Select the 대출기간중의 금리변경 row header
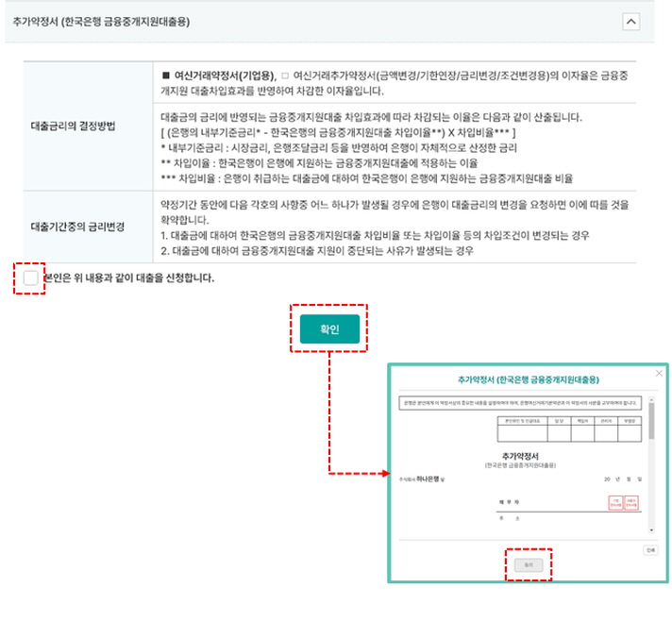 78,227
